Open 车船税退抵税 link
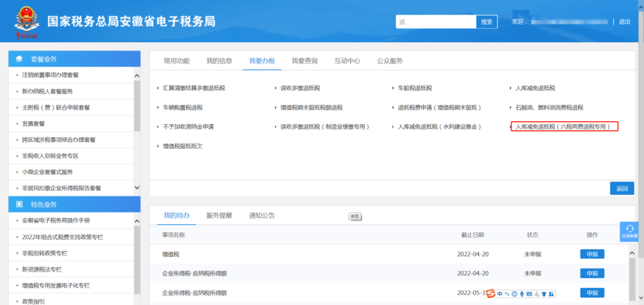Viewport: 644px width, 305px height. [415, 88]
